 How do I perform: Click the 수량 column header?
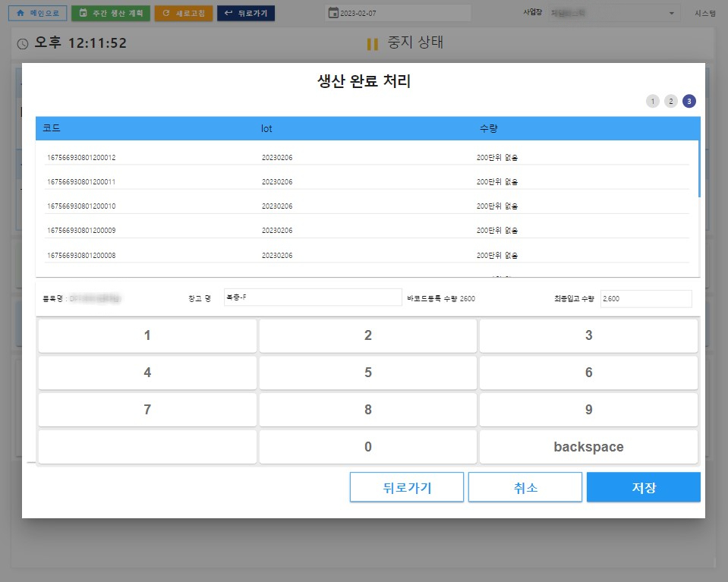(x=488, y=128)
